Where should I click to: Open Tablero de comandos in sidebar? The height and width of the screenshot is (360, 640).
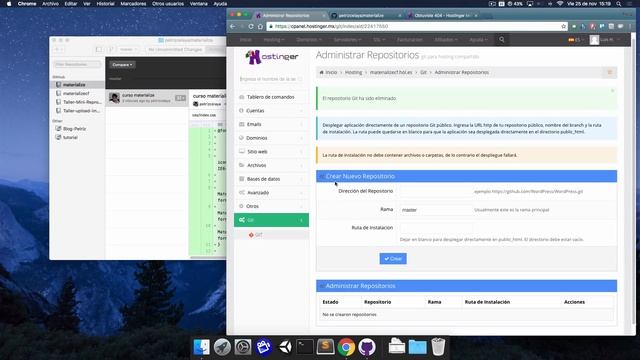coord(271,97)
